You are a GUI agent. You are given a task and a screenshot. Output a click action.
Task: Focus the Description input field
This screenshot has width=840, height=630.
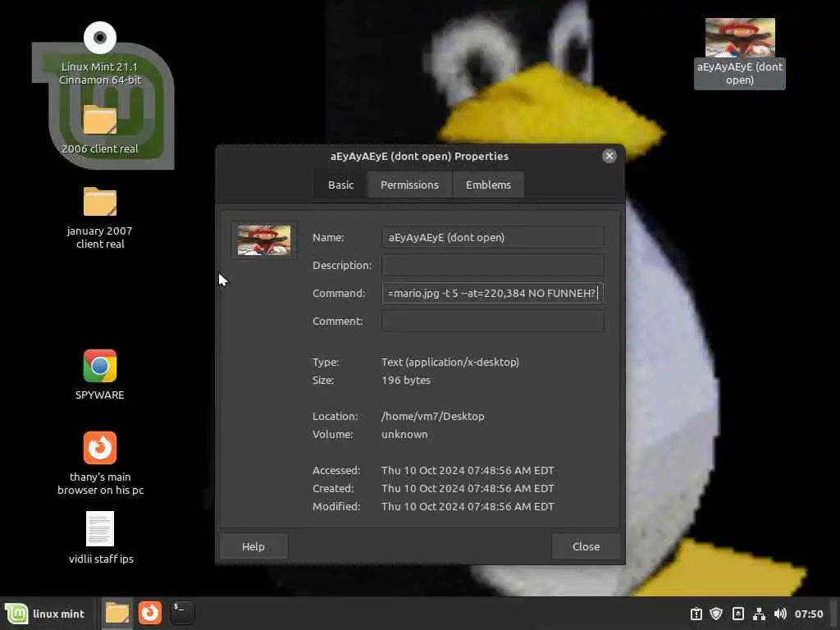click(493, 265)
